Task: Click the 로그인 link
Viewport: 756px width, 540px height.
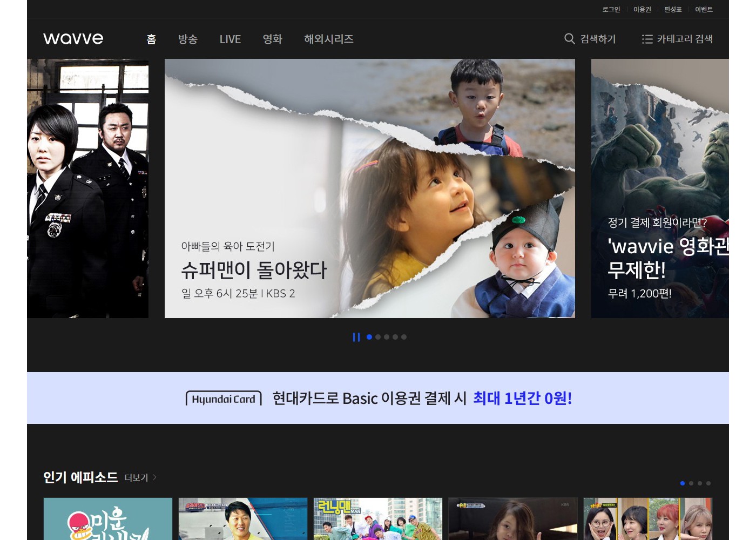Action: tap(611, 9)
